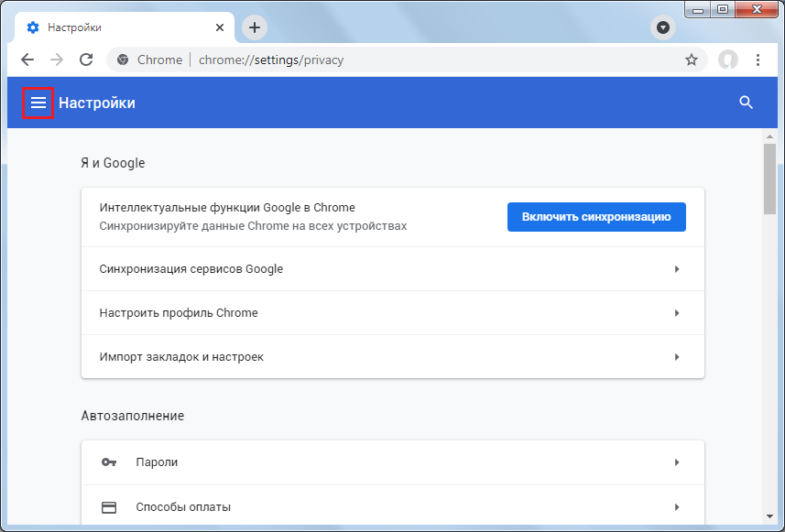Click the vertical scrollbar thumb
The height and width of the screenshot is (532, 785).
point(770,179)
